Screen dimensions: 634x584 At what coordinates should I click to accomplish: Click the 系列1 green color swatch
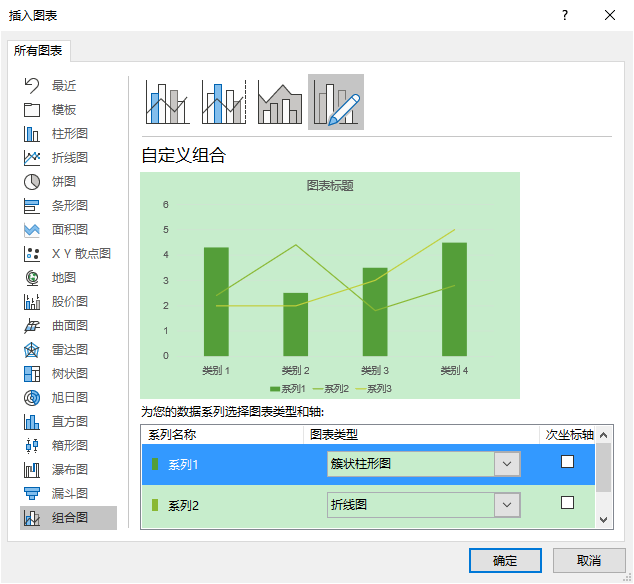(155, 464)
